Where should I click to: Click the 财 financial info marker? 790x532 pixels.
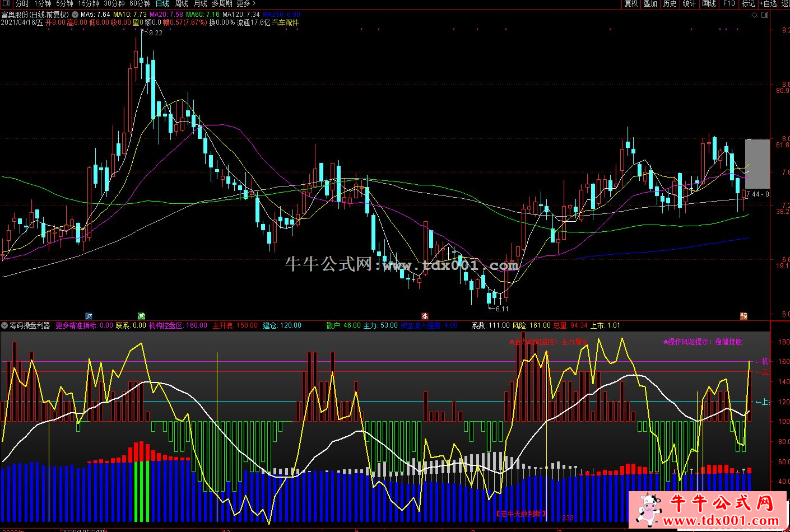coord(89,316)
